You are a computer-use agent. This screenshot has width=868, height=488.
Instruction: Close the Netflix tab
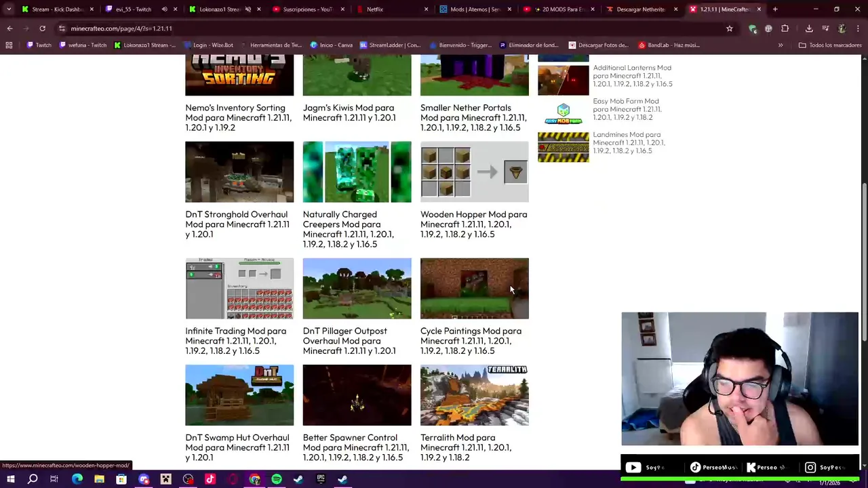pyautogui.click(x=427, y=9)
